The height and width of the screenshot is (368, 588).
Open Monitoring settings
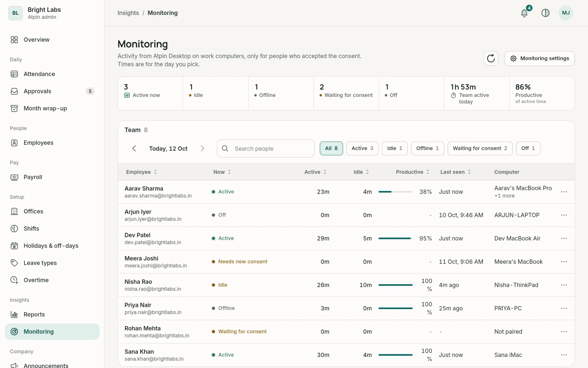pyautogui.click(x=539, y=59)
